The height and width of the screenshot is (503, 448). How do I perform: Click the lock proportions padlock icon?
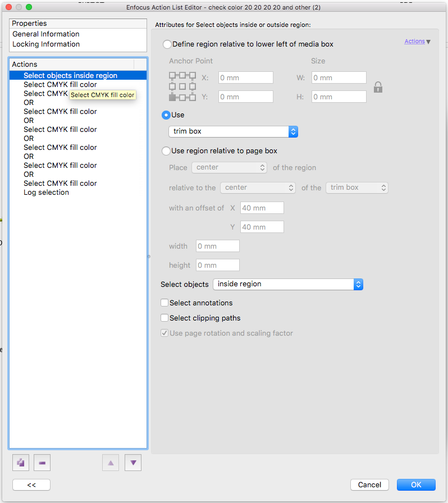(378, 87)
